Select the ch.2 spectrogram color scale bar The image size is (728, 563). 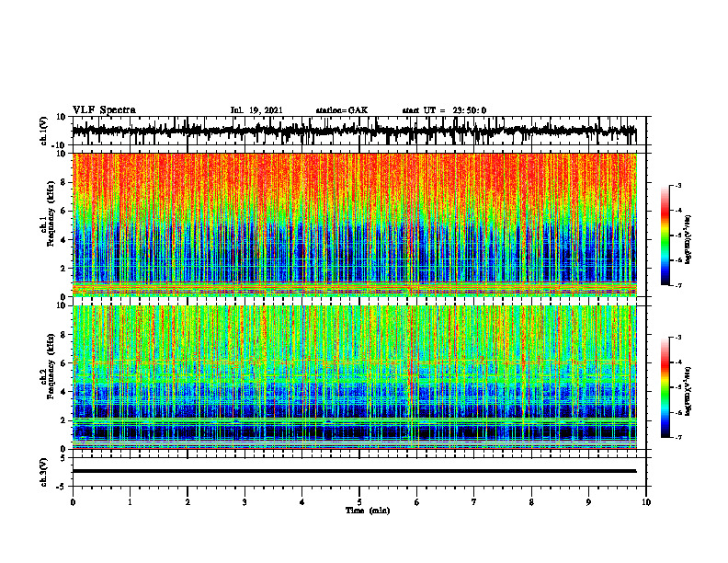665,387
